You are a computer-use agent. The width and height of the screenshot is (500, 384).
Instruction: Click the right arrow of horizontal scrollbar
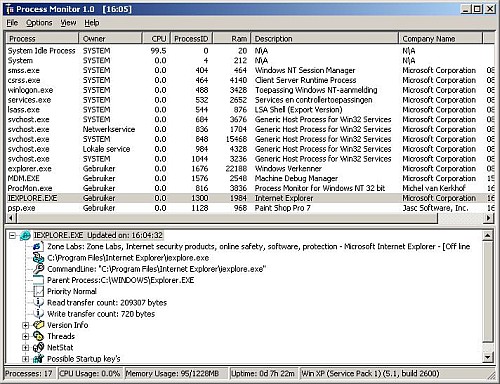(x=489, y=218)
